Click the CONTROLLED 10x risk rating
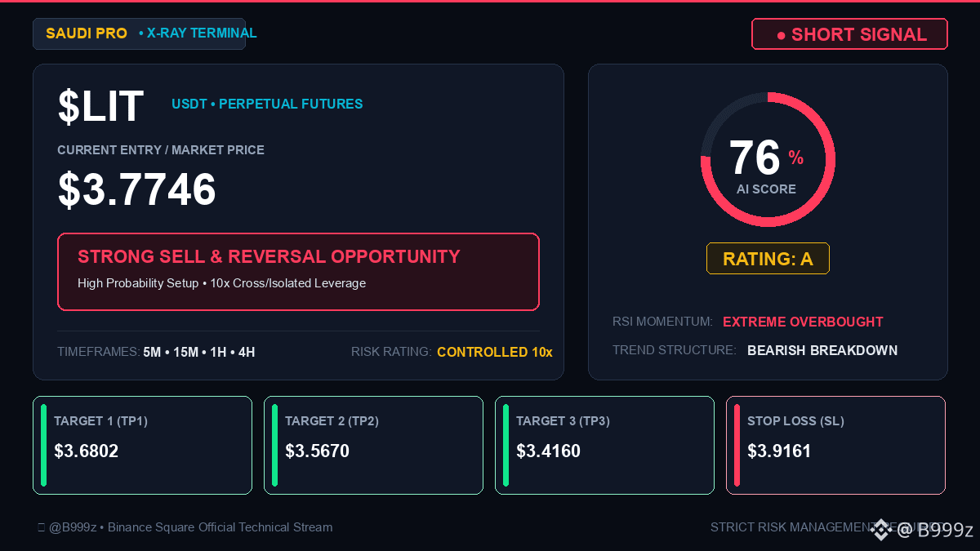Viewport: 980px width, 551px height. (x=495, y=353)
